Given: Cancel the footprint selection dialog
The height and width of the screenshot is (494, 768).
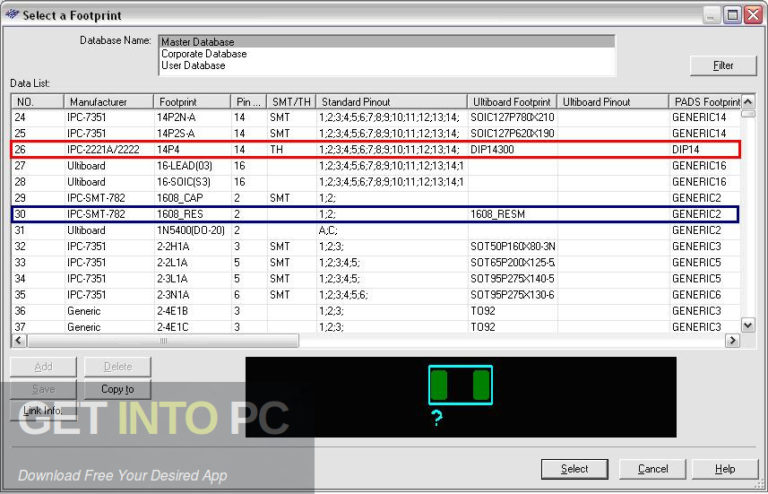Looking at the screenshot, I should (x=652, y=469).
